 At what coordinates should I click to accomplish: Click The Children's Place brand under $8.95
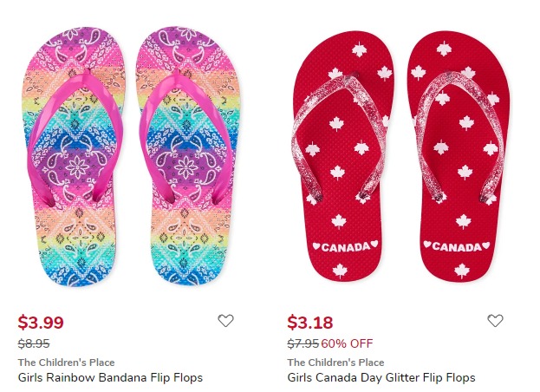point(66,363)
